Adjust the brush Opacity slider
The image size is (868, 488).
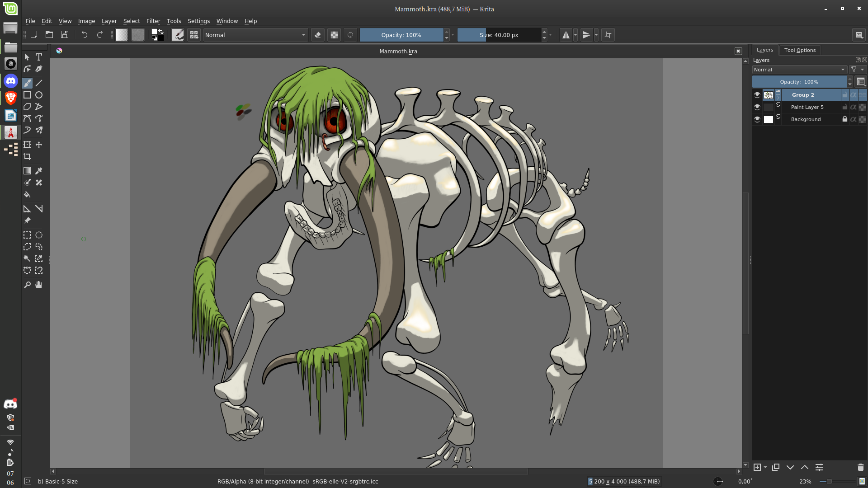click(x=401, y=35)
